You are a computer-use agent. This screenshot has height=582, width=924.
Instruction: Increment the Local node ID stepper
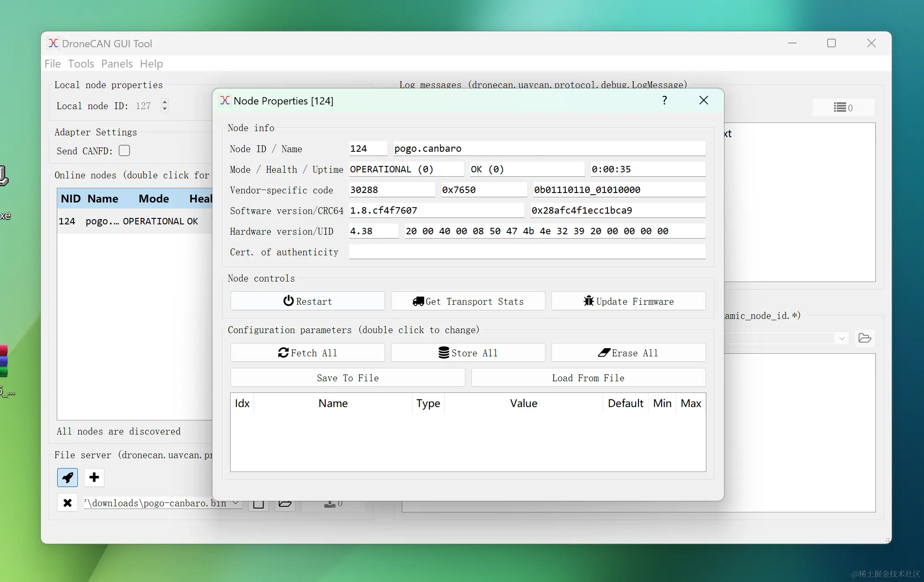[165, 102]
